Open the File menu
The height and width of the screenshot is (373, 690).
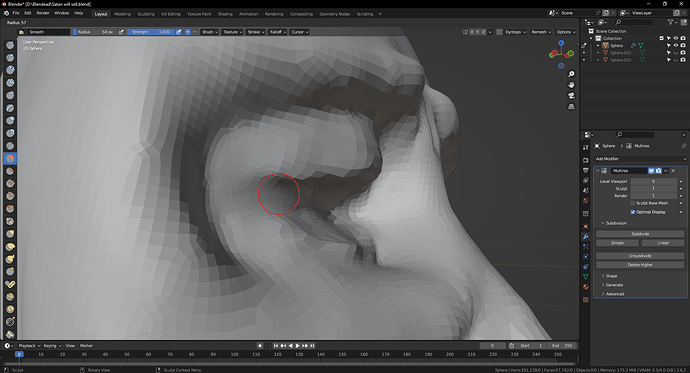coord(16,13)
